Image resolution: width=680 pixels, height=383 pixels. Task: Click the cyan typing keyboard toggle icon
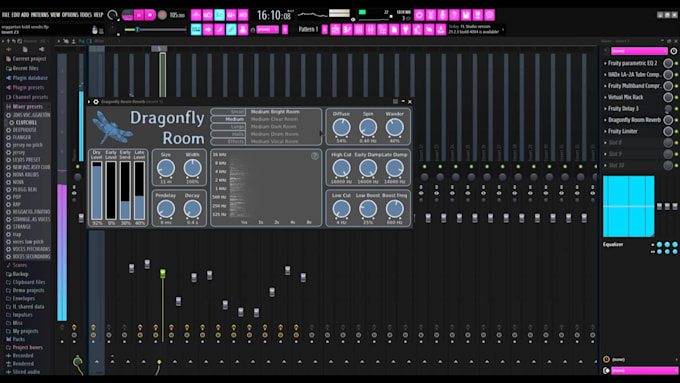point(196,29)
